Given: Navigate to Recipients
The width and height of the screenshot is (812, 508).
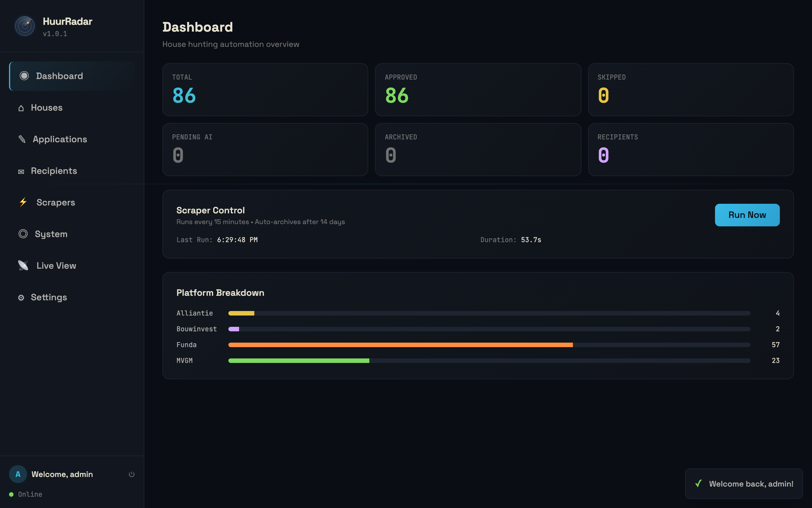Looking at the screenshot, I should 72,171.
